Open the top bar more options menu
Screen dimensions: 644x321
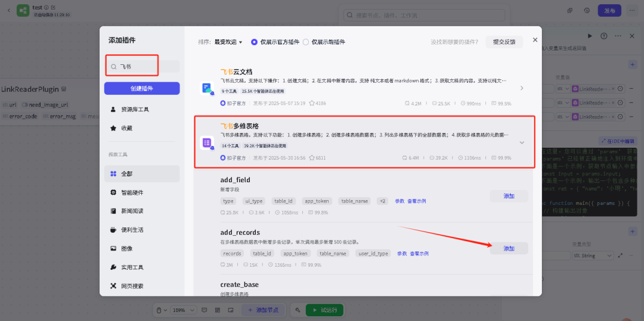tap(631, 11)
